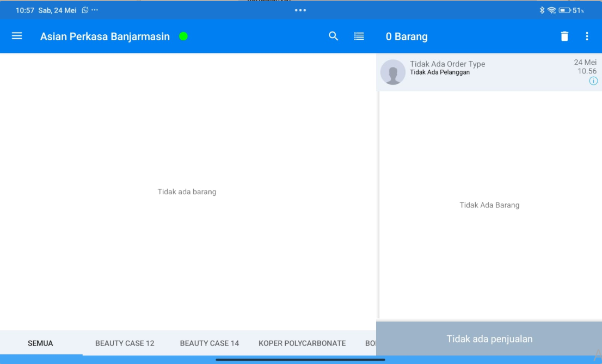
Task: Open the BEAUTY CASE 14 category tab
Action: tap(210, 343)
